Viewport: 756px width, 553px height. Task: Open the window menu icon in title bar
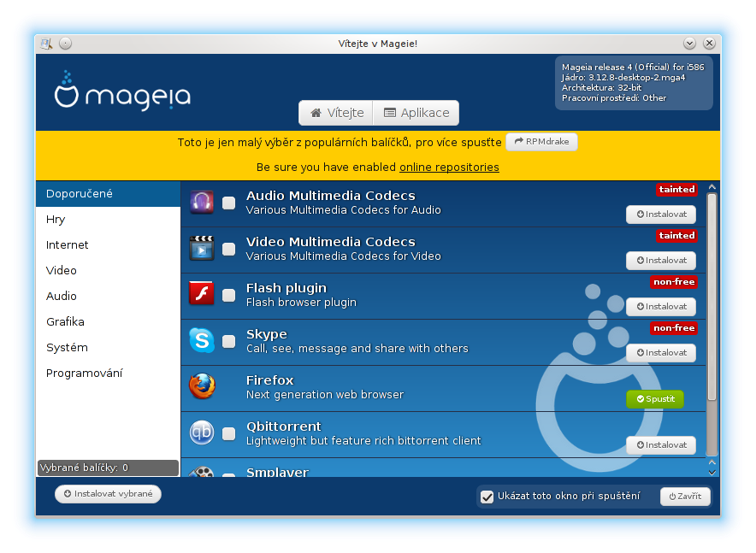[46, 44]
